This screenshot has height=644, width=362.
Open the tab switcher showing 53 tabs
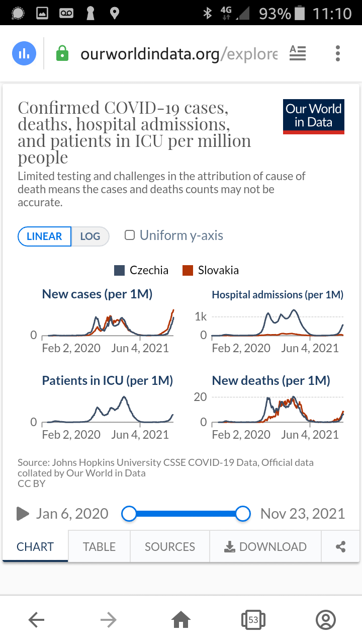(253, 620)
